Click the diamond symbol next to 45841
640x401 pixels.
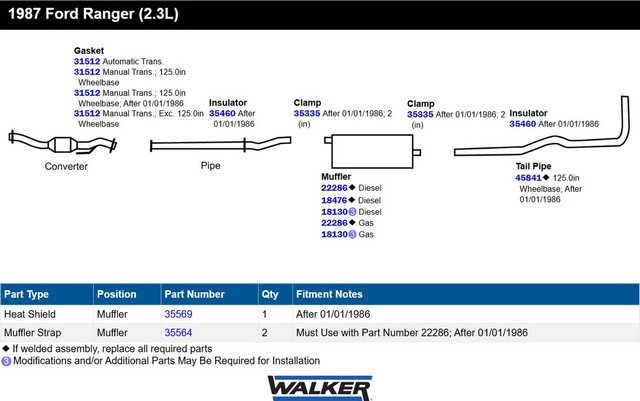click(546, 177)
